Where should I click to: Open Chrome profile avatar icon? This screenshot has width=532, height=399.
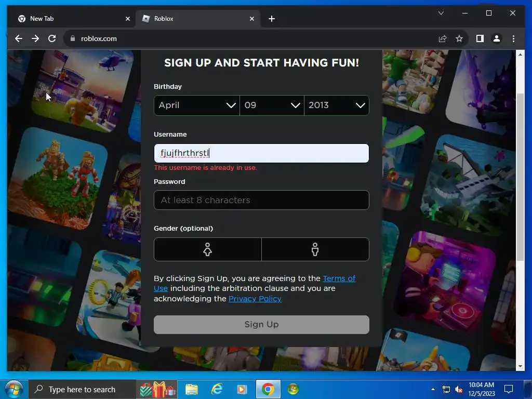[x=496, y=38]
